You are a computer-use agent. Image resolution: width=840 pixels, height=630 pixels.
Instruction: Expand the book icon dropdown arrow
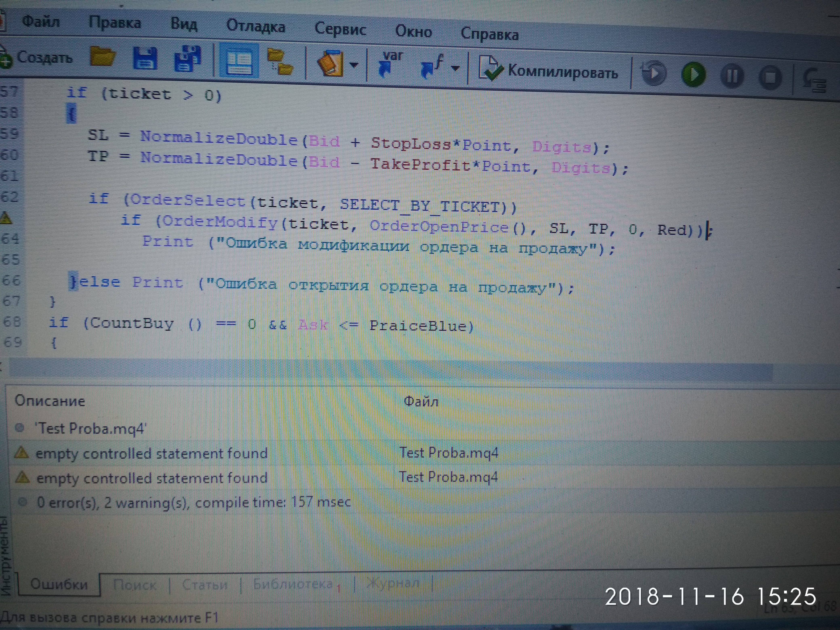point(354,65)
